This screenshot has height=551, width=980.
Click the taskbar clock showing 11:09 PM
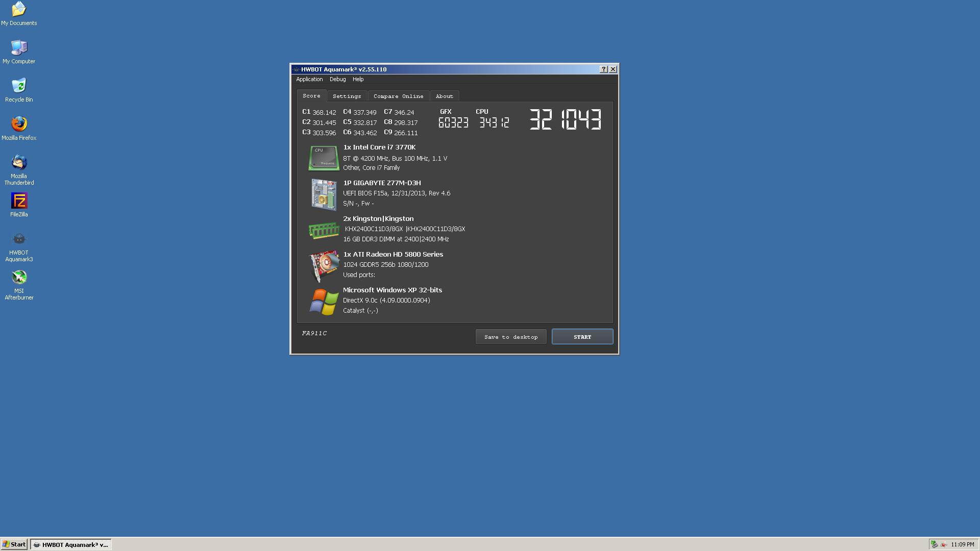pos(962,544)
